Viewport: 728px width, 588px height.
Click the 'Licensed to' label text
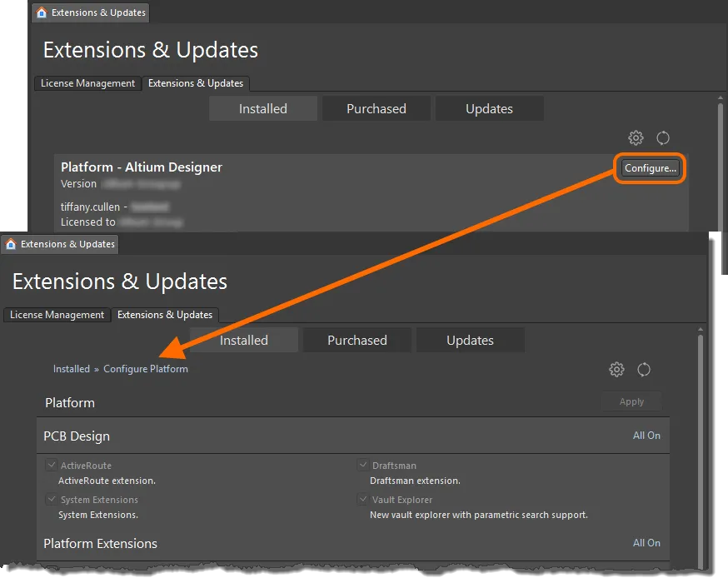[x=87, y=222]
